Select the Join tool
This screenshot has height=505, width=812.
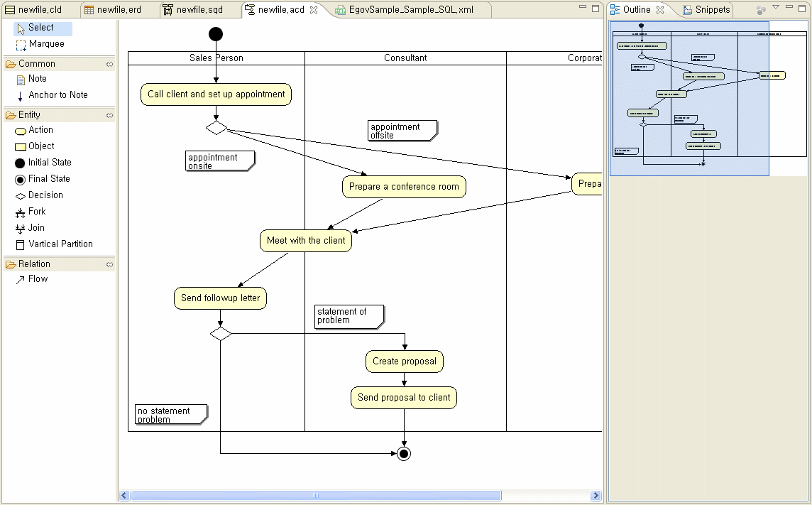coord(36,228)
